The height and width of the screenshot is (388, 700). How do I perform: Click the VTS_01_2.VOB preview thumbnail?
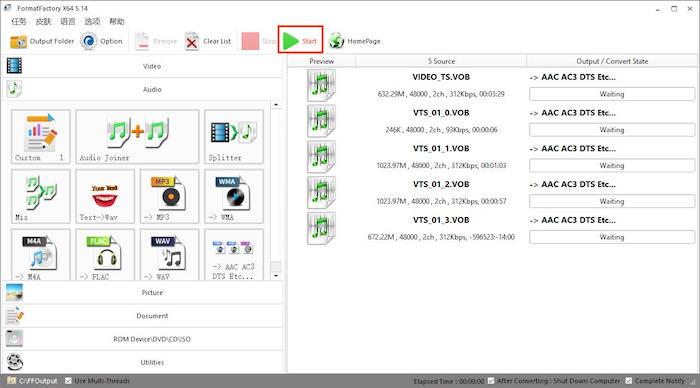click(x=321, y=192)
